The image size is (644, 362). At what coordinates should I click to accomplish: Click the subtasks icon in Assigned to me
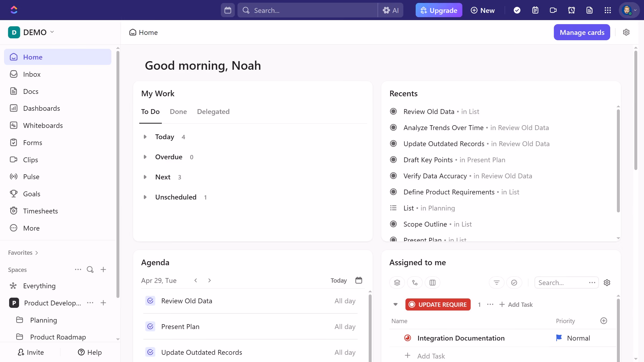(x=415, y=283)
